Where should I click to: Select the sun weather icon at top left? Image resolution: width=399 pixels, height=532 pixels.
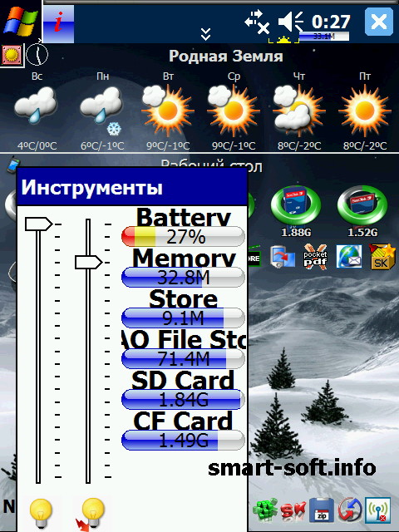(12, 55)
